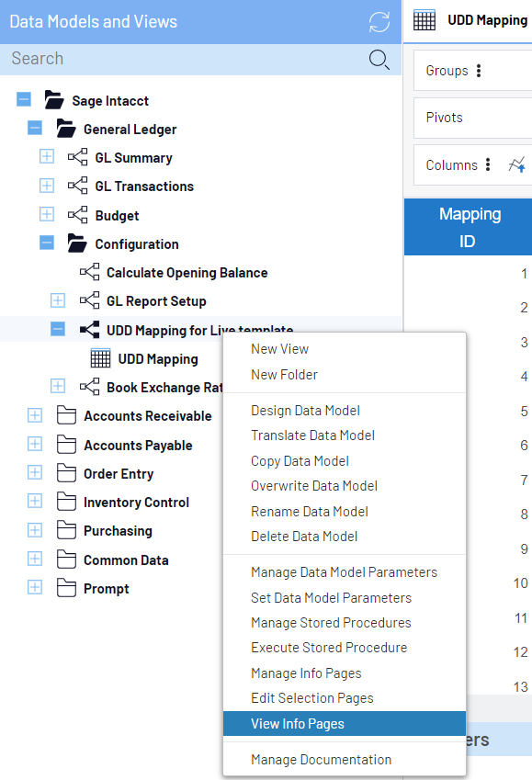This screenshot has height=780, width=532.
Task: Expand the Prompt folder
Action: tap(35, 587)
